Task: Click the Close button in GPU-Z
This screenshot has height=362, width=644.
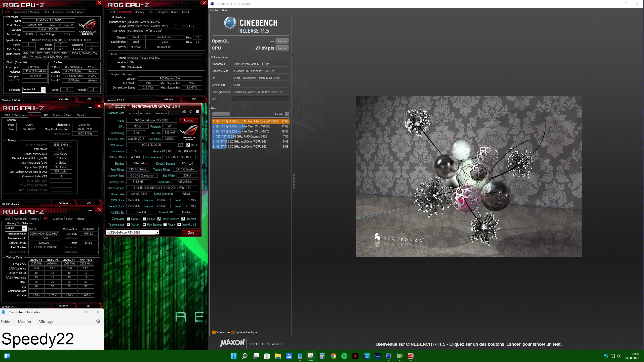Action: [x=191, y=233]
